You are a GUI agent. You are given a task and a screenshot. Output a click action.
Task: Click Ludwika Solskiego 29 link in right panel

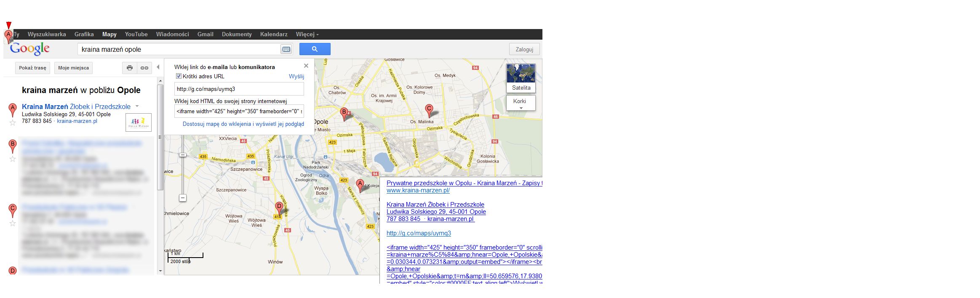436,212
